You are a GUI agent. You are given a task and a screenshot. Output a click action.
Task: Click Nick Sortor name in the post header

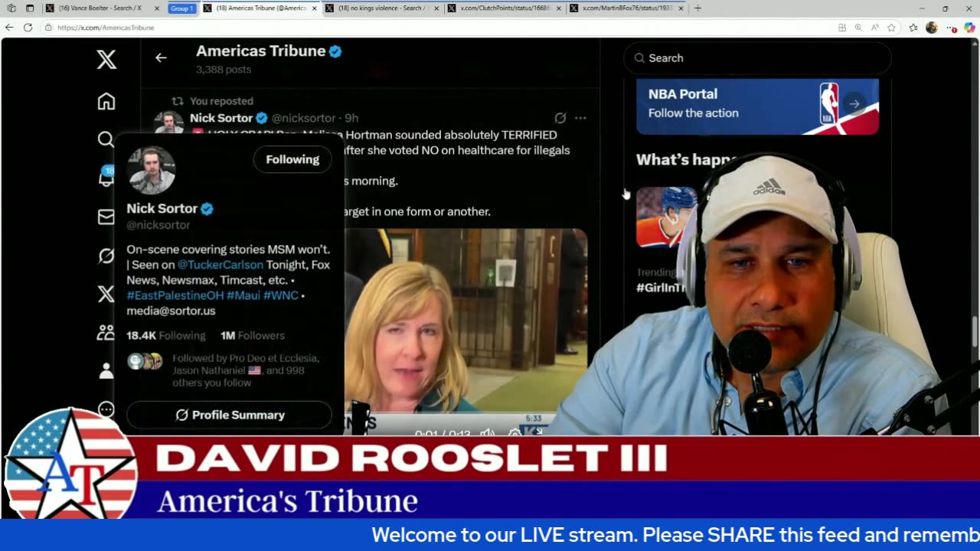(x=221, y=118)
